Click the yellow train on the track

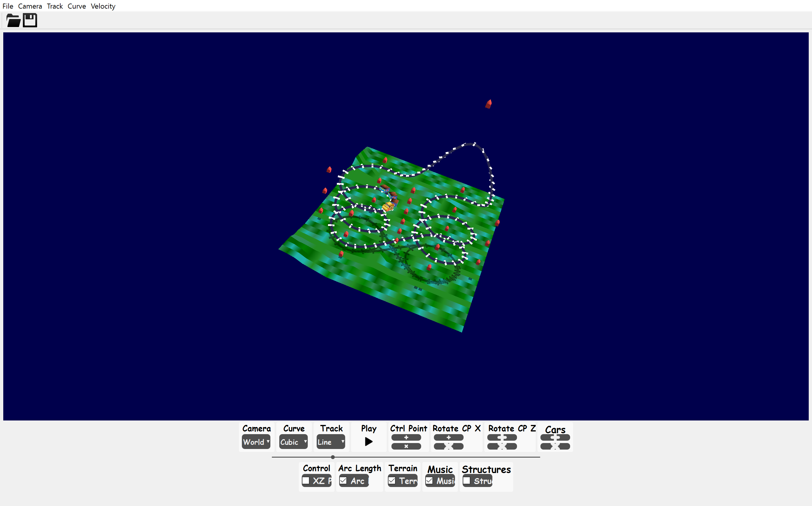[x=388, y=206]
